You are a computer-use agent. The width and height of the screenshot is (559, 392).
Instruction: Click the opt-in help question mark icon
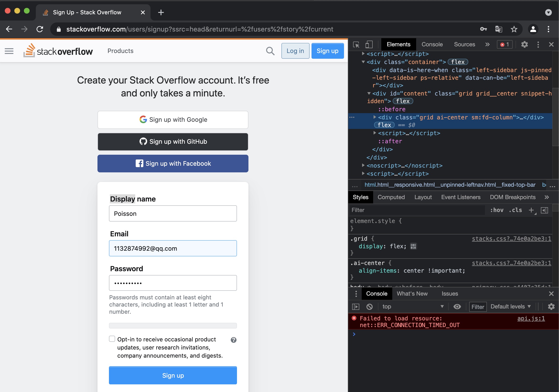(233, 340)
